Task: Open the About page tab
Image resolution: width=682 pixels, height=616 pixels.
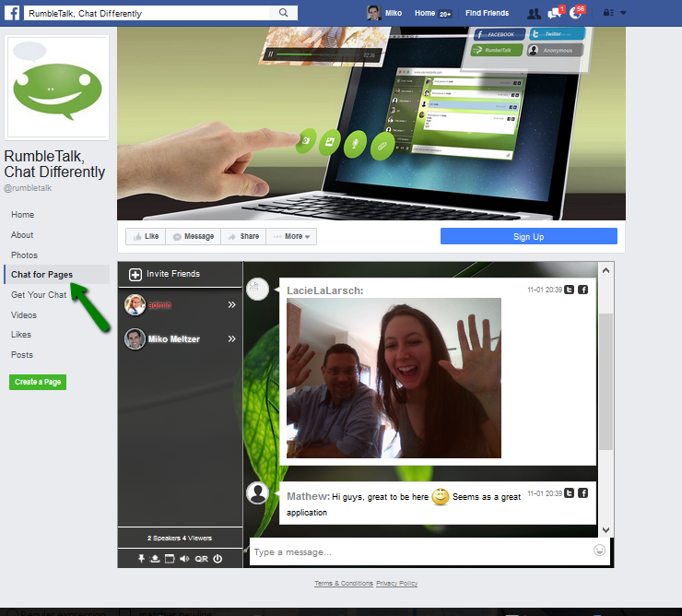Action: pos(22,235)
